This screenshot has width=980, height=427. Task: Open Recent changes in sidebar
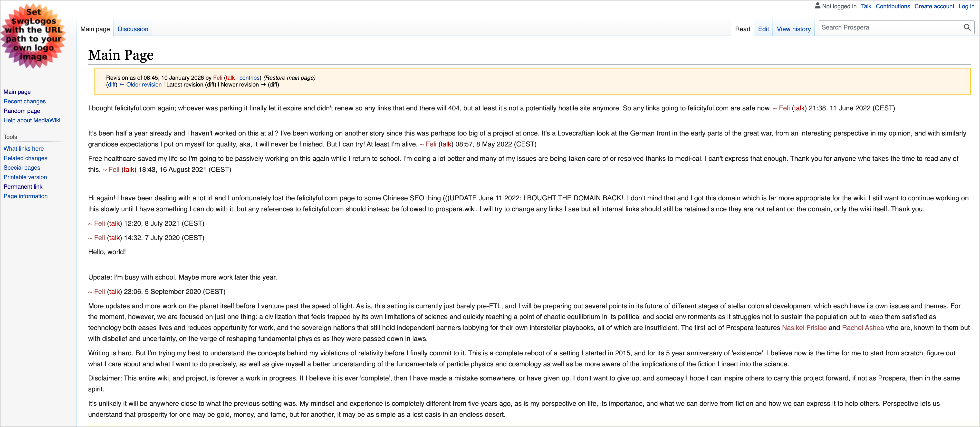(24, 101)
